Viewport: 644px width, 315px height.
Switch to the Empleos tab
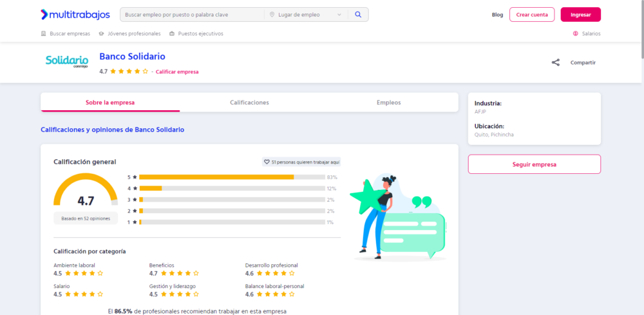388,102
